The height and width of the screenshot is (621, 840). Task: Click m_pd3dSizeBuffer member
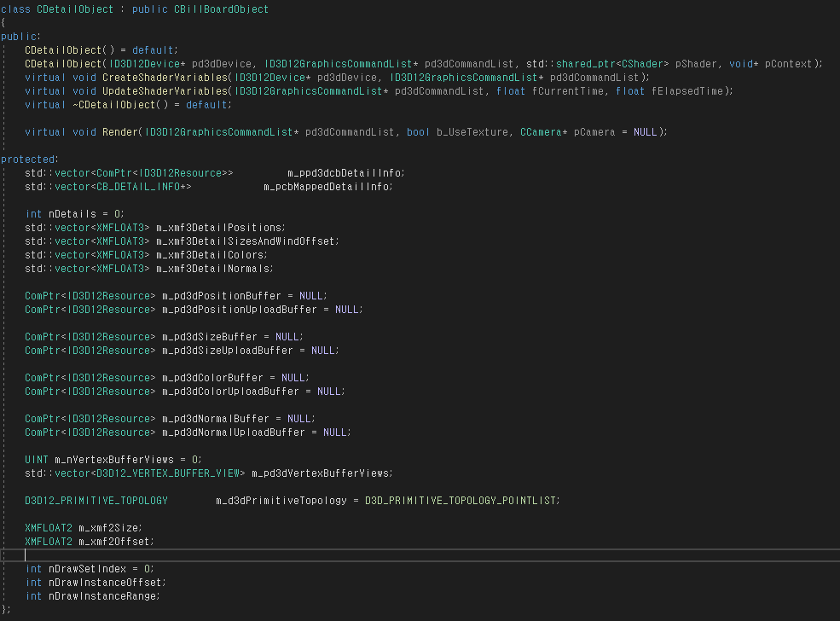[210, 336]
